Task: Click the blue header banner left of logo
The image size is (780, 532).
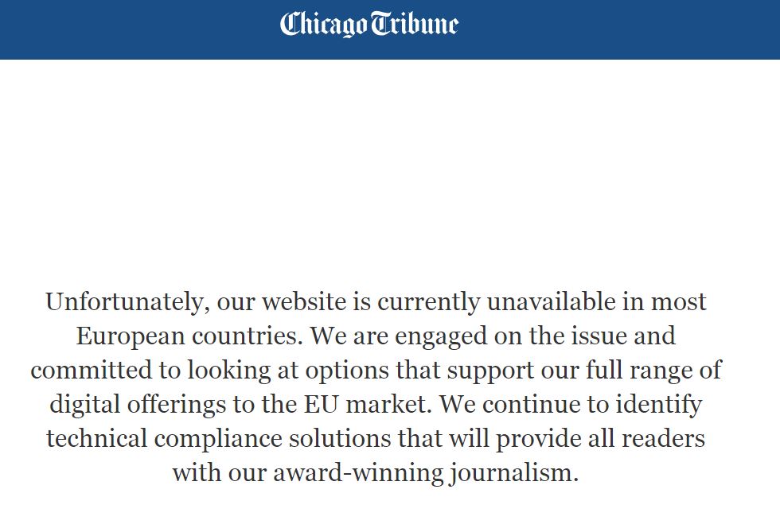Action: (139, 29)
